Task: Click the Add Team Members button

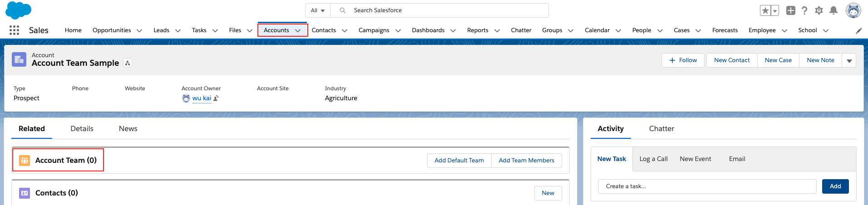Action: pyautogui.click(x=526, y=161)
